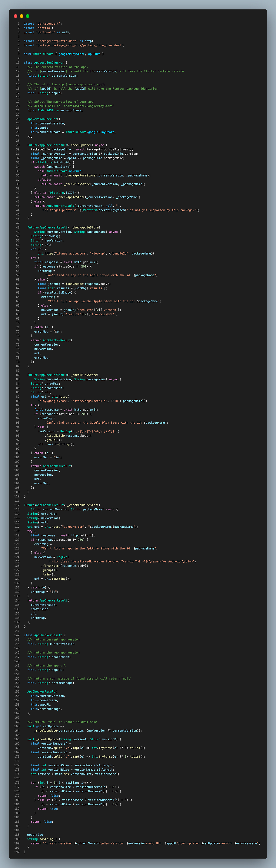Select the line "String toString() {"

click(44, 839)
